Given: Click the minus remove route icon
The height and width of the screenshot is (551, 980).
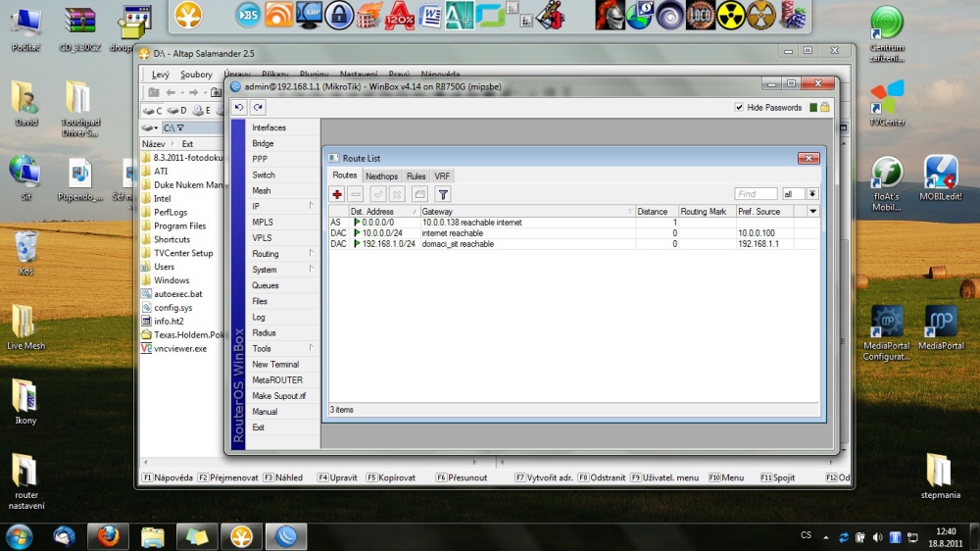Looking at the screenshot, I should (356, 194).
